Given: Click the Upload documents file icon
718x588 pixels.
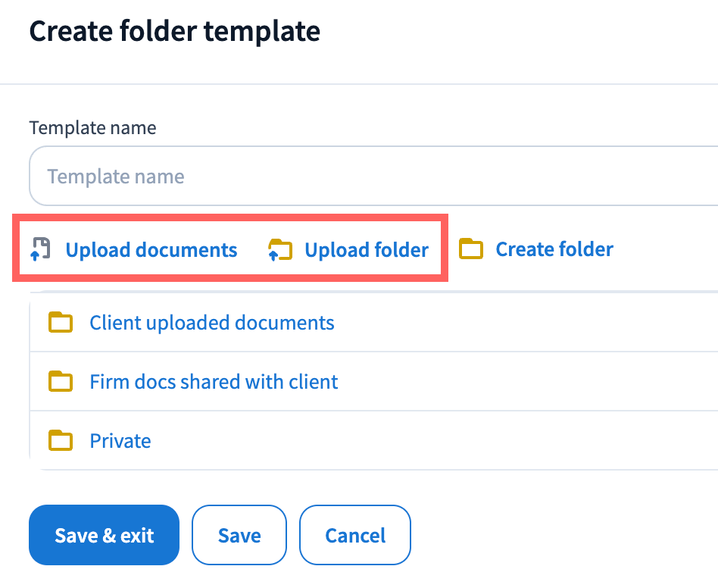Looking at the screenshot, I should (40, 249).
